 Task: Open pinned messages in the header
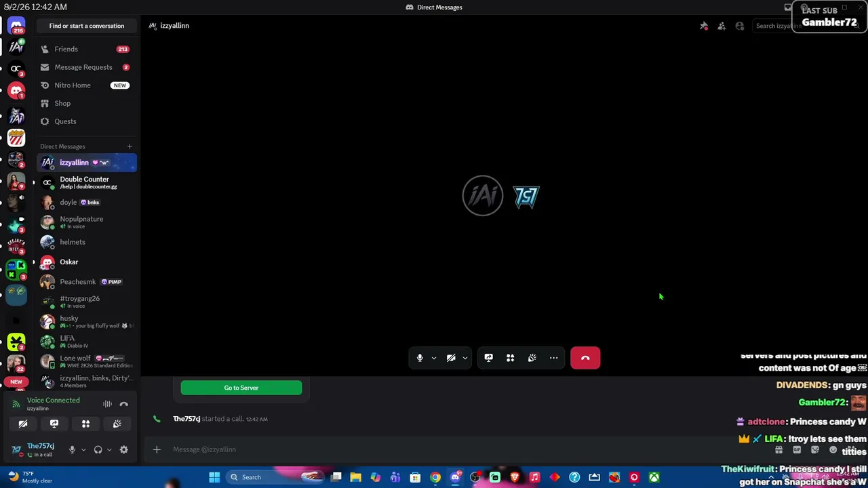[x=704, y=26]
